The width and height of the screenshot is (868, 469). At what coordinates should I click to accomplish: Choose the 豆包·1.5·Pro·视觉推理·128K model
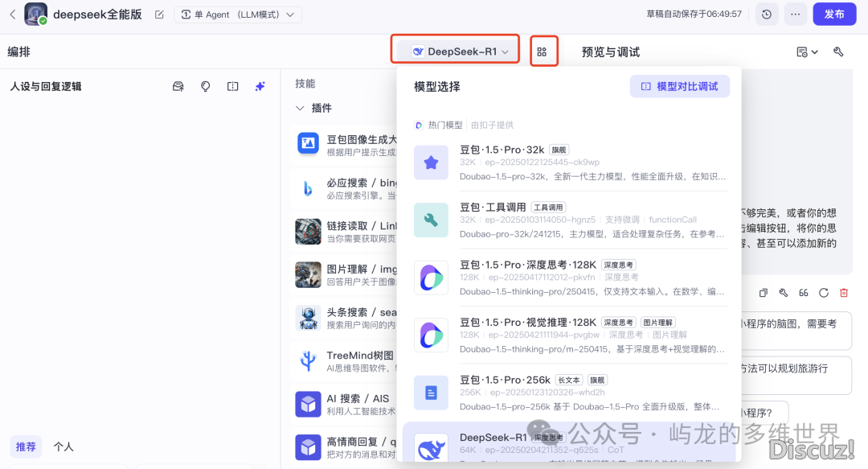tap(570, 335)
